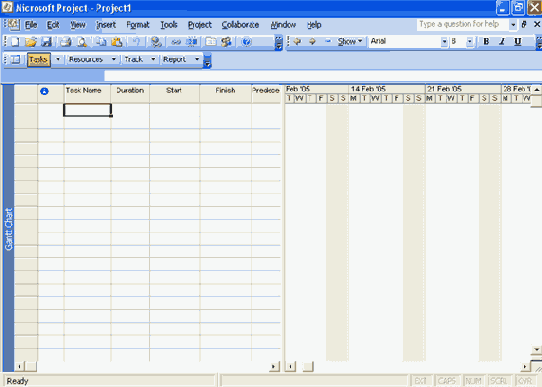This screenshot has width=542, height=387.
Task: Click the Tasks guide button
Action: click(x=38, y=59)
